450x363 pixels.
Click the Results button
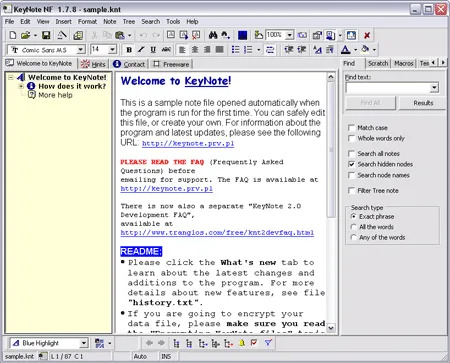tap(423, 103)
